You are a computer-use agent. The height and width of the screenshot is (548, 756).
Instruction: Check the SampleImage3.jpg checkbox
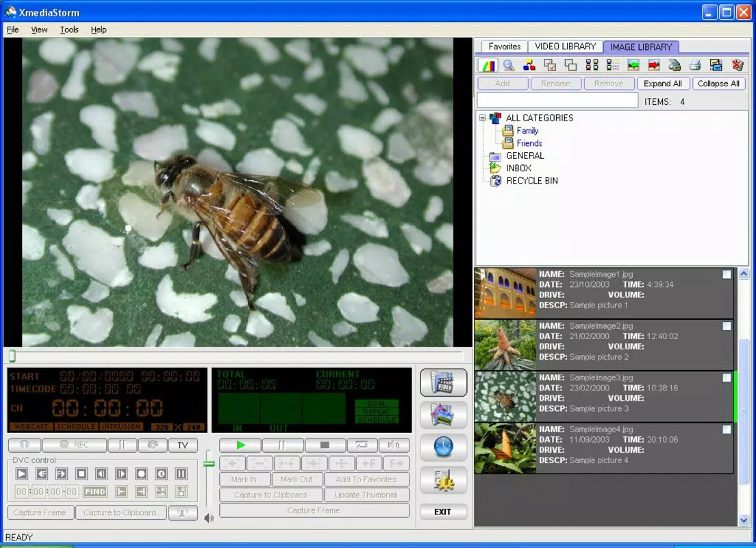pos(727,377)
